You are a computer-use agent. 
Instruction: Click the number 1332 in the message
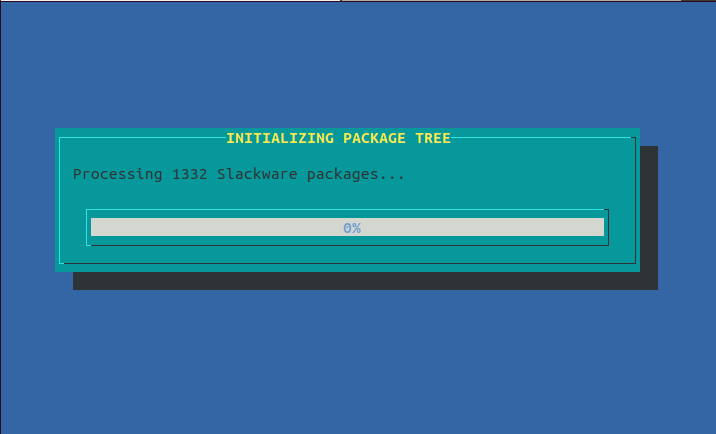[189, 174]
